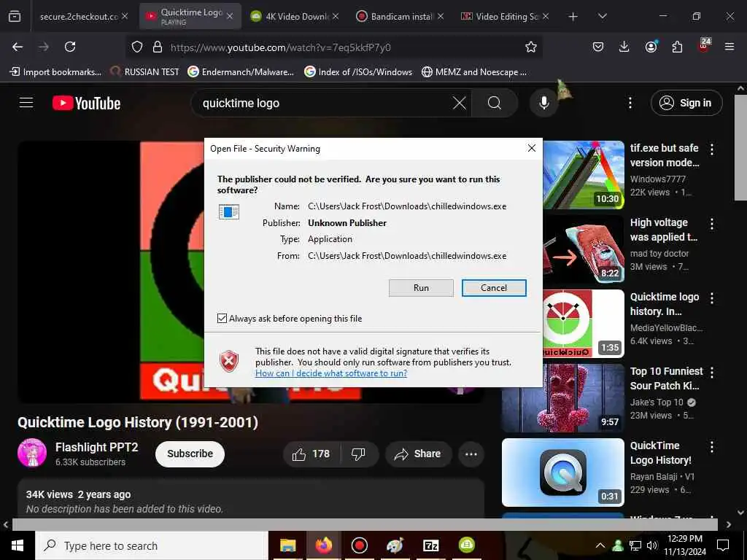
Task: Open YouTube settings three-dot menu
Action: pyautogui.click(x=630, y=103)
